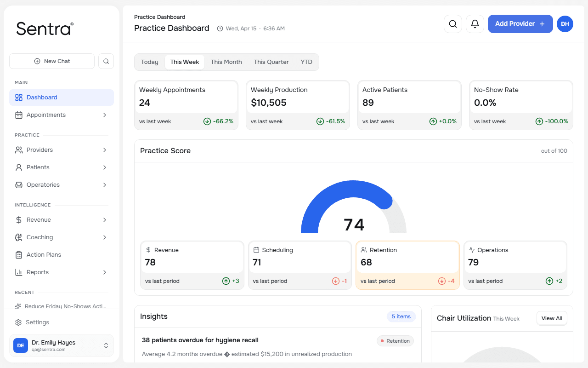Click the Action Plans clipboard icon
The width and height of the screenshot is (588, 368).
tap(19, 255)
